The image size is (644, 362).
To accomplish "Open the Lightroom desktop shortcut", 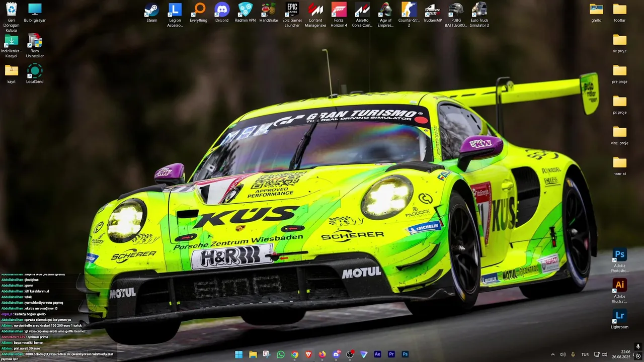I will 620,319.
